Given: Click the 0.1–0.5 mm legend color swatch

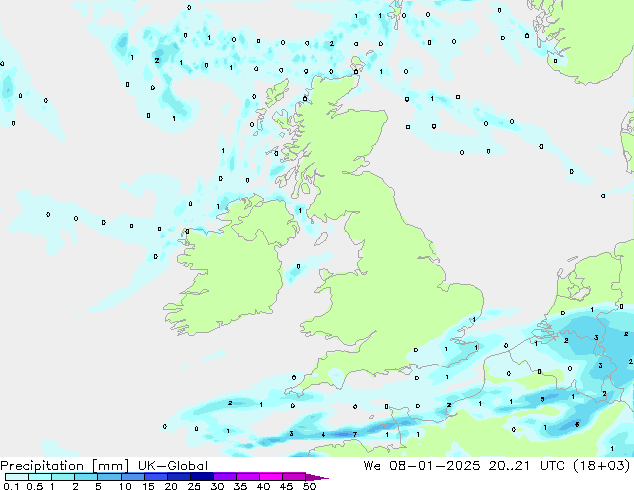Looking at the screenshot, I should pos(17,477).
